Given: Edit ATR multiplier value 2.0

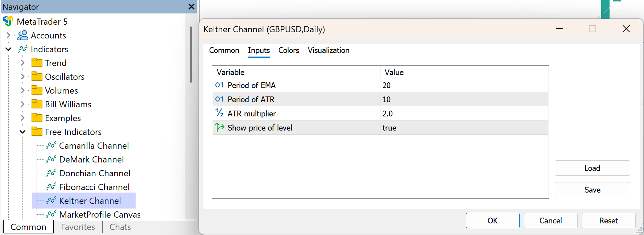Looking at the screenshot, I should point(464,114).
